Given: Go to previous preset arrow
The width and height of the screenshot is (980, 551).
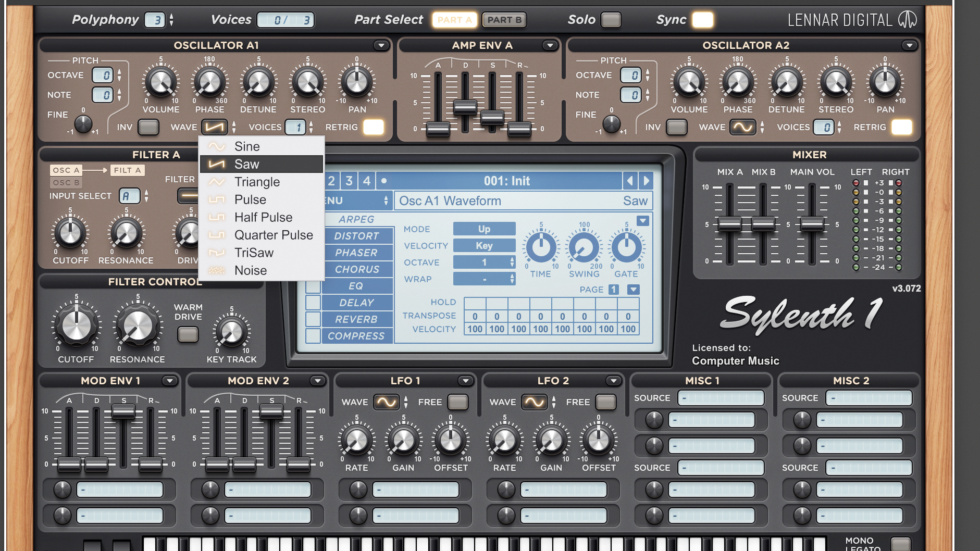Looking at the screenshot, I should [x=630, y=181].
